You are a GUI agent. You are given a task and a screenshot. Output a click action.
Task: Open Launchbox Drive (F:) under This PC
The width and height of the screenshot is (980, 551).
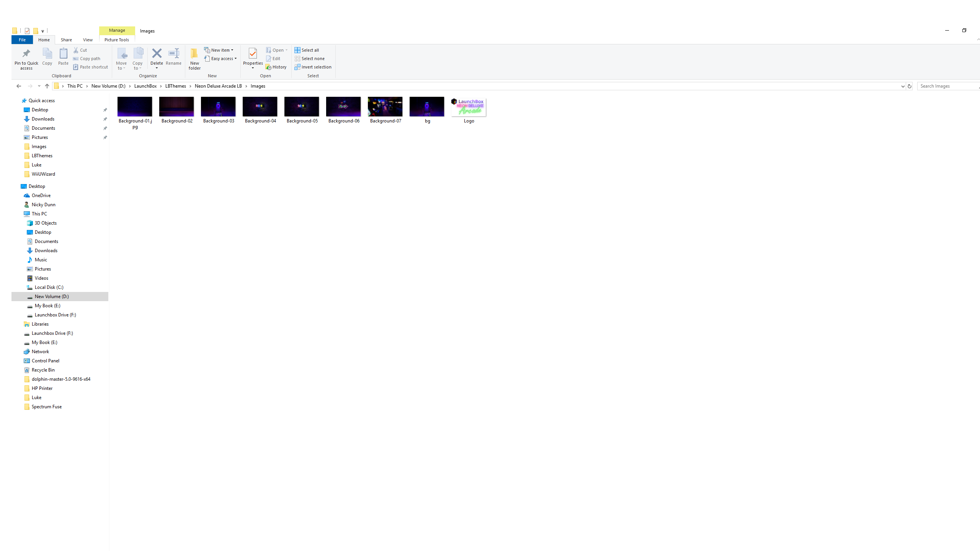point(55,315)
